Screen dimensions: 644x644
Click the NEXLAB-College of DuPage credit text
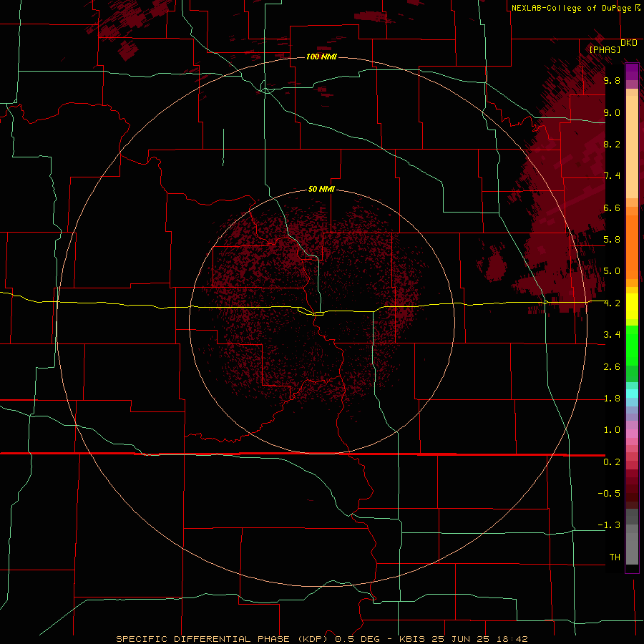571,8
